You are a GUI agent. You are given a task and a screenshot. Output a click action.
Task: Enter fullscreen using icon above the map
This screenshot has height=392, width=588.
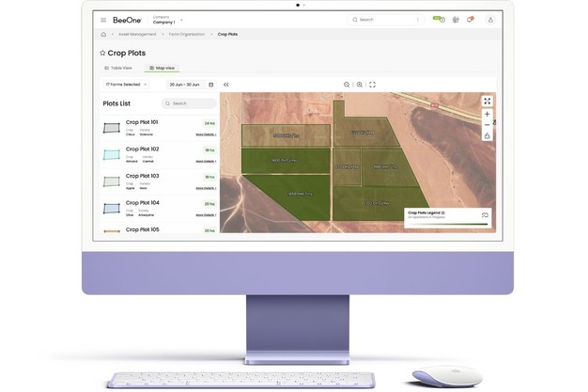pos(373,85)
